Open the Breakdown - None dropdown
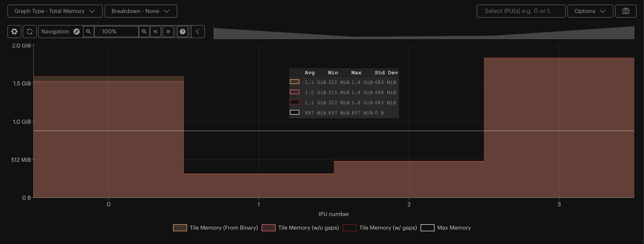Image resolution: width=644 pixels, height=244 pixels. (141, 11)
